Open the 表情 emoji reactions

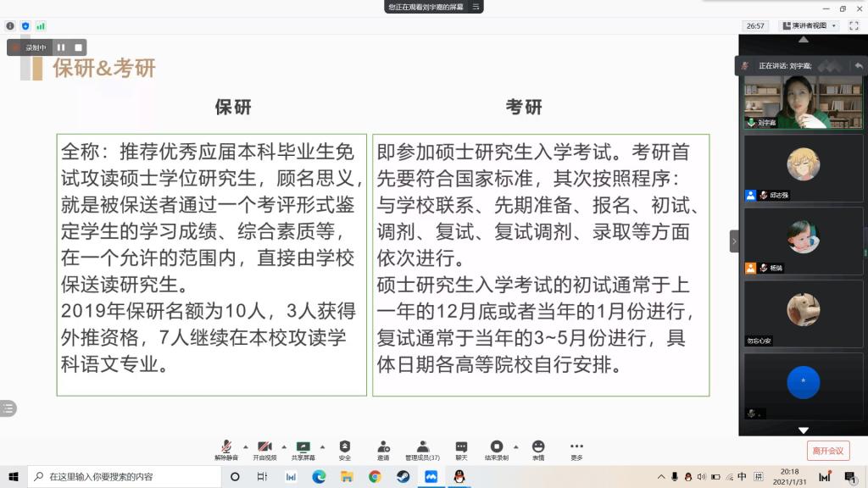coord(538,449)
